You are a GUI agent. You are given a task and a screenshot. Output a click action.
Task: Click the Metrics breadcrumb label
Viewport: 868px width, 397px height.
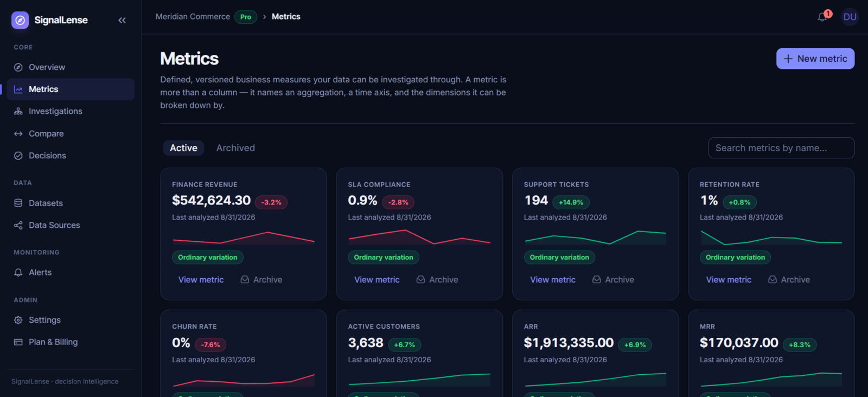pyautogui.click(x=286, y=17)
